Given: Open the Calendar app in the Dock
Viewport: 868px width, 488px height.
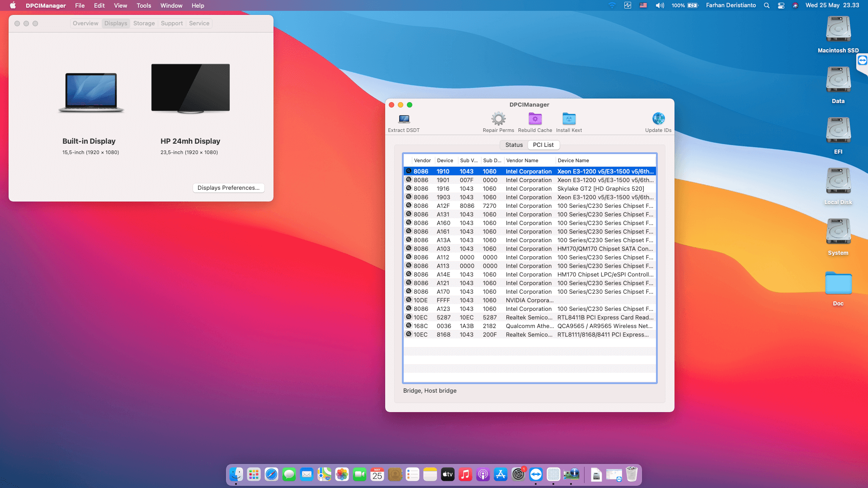Looking at the screenshot, I should coord(377,474).
